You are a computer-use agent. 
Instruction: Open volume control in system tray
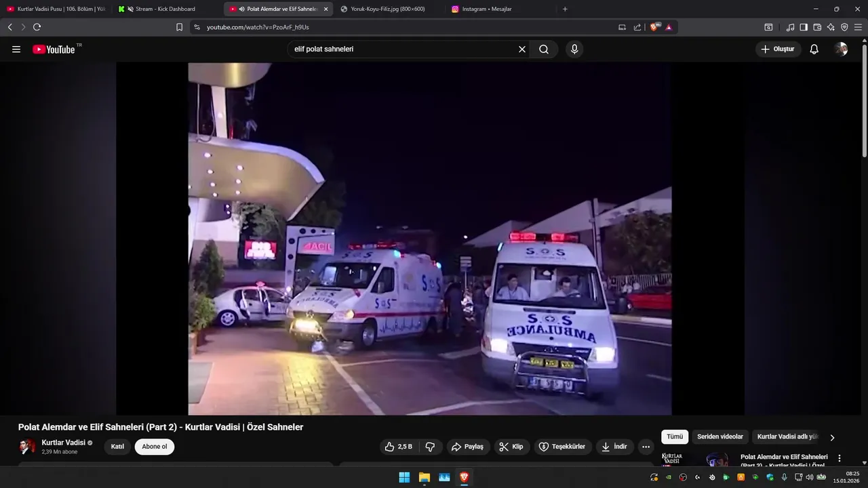point(809,477)
